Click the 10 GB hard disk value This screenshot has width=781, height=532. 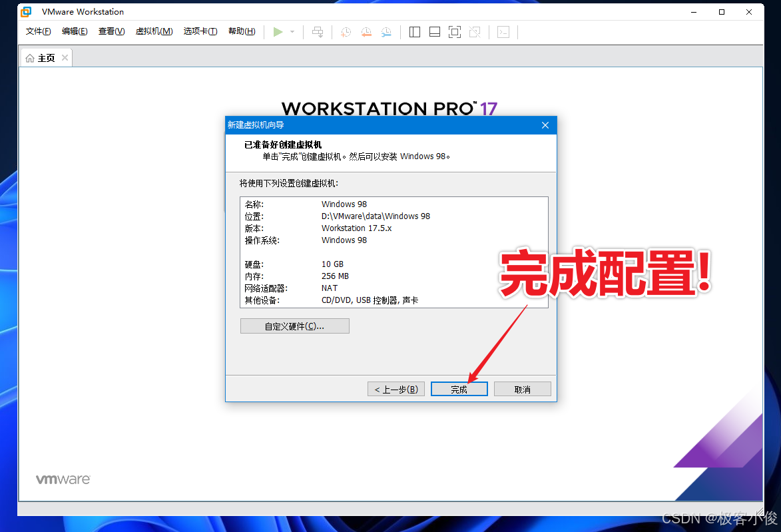[332, 264]
